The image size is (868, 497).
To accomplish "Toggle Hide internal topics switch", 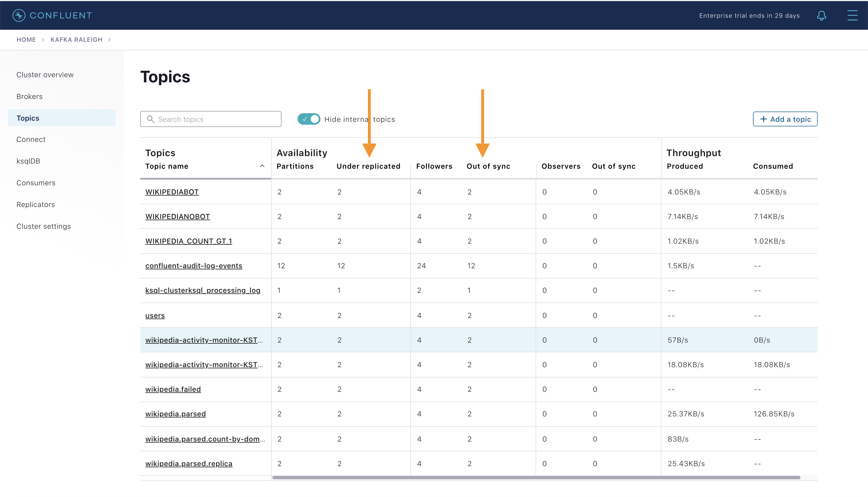I will click(x=309, y=119).
